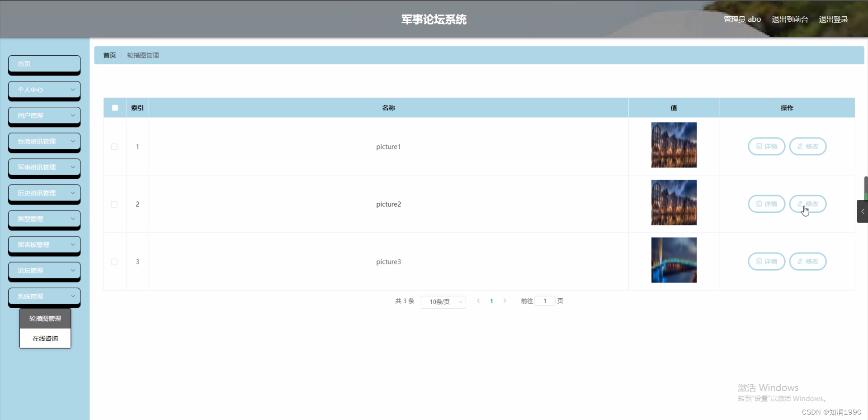Image resolution: width=868 pixels, height=420 pixels.
Task: Toggle the select-all checkbox in table header
Action: [114, 108]
